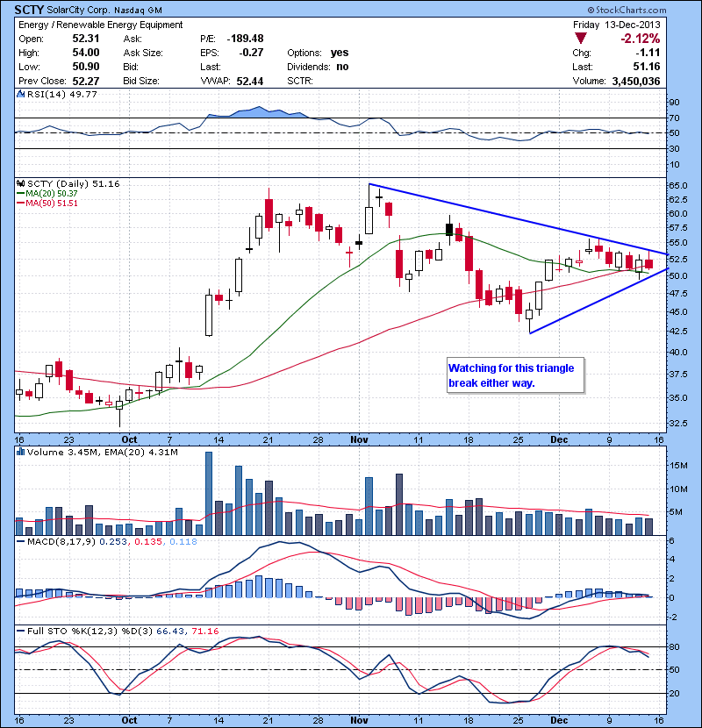Click the 5M volume axis label
The height and width of the screenshot is (728, 702).
click(x=676, y=512)
